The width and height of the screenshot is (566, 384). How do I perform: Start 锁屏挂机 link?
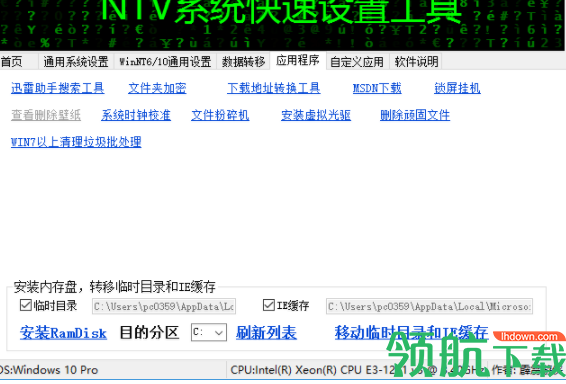pyautogui.click(x=457, y=88)
